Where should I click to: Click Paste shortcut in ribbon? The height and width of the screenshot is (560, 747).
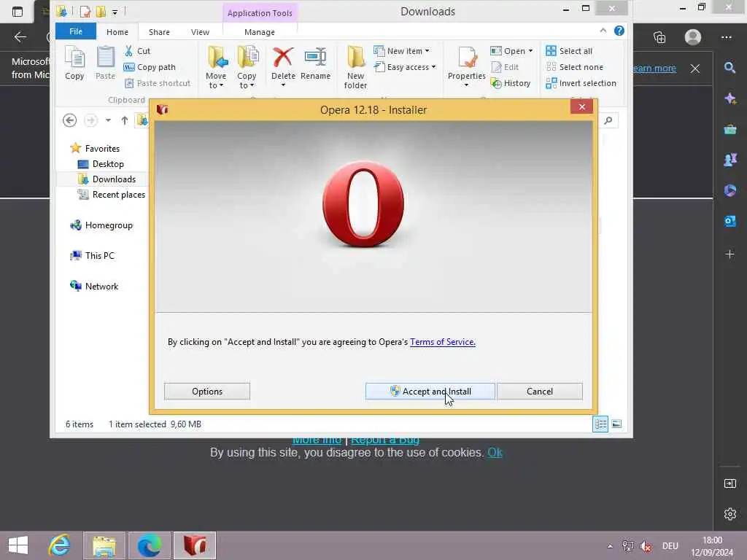coord(158,83)
